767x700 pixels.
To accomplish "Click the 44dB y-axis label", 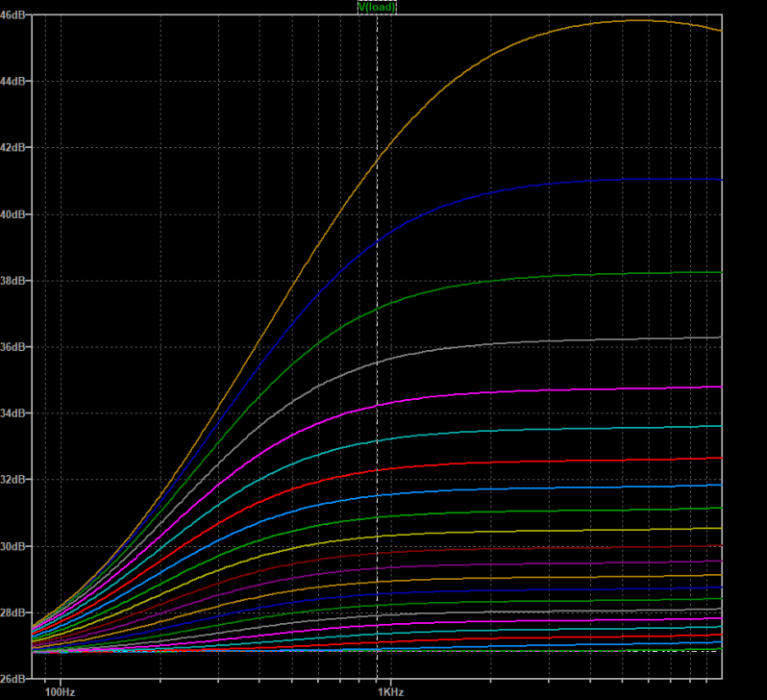I will 15,82.
